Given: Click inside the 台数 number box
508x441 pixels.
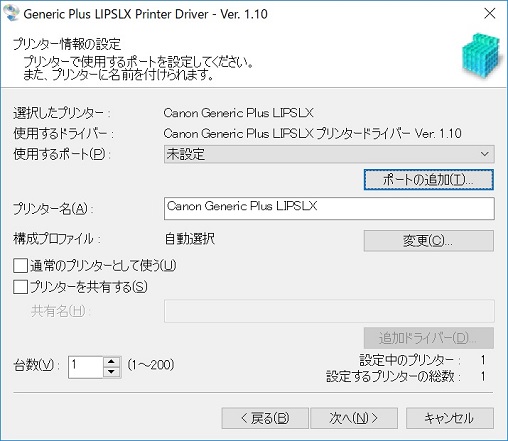Looking at the screenshot, I should 86,367.
